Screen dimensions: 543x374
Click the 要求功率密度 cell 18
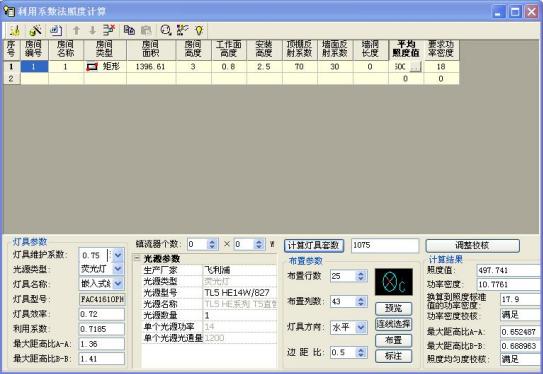(x=441, y=66)
